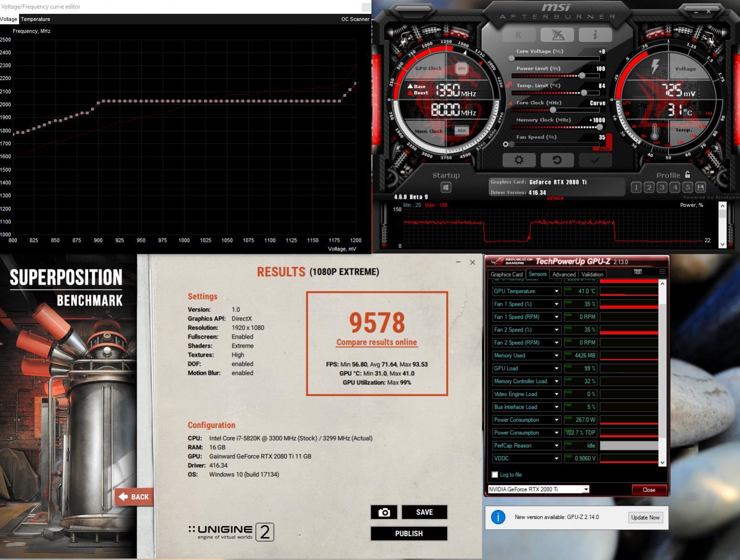The width and height of the screenshot is (740, 560).
Task: Enable Log to file checkbox
Action: (x=495, y=475)
